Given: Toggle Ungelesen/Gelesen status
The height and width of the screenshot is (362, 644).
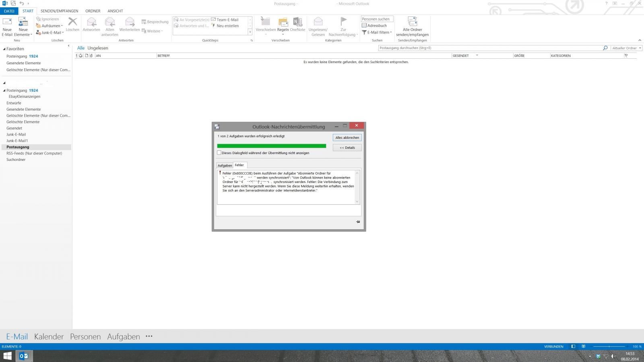Looking at the screenshot, I should pos(318,27).
